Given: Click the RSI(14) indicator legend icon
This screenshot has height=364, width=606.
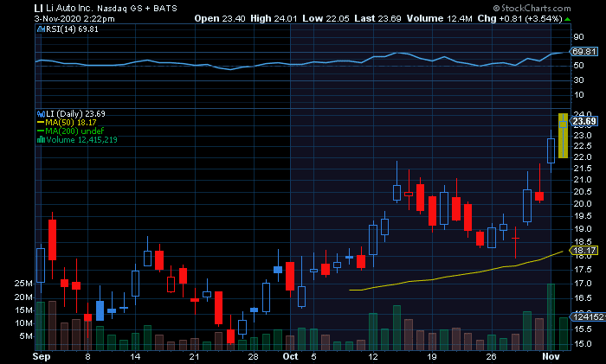Looking at the screenshot, I should (x=41, y=29).
